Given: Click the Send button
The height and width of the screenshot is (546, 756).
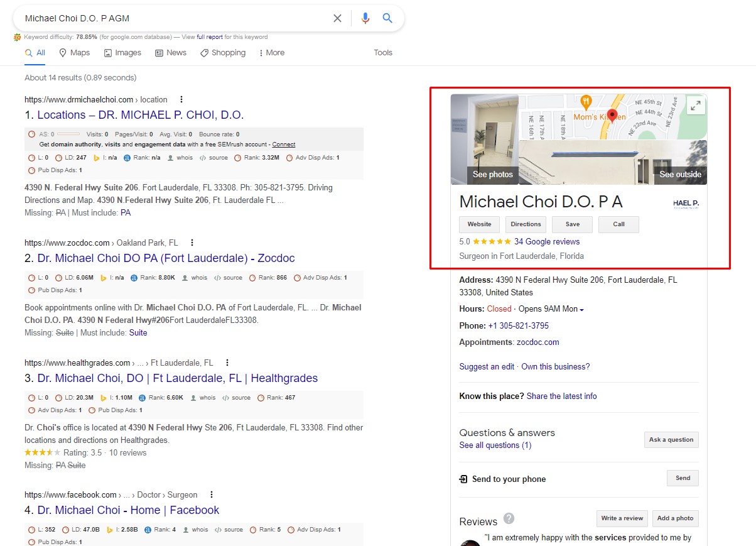Looking at the screenshot, I should (x=683, y=478).
